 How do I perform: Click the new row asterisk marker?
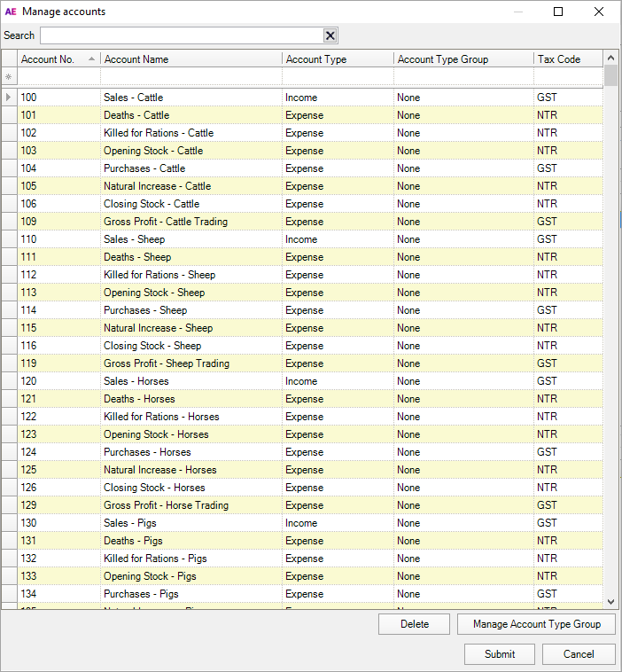pyautogui.click(x=9, y=78)
